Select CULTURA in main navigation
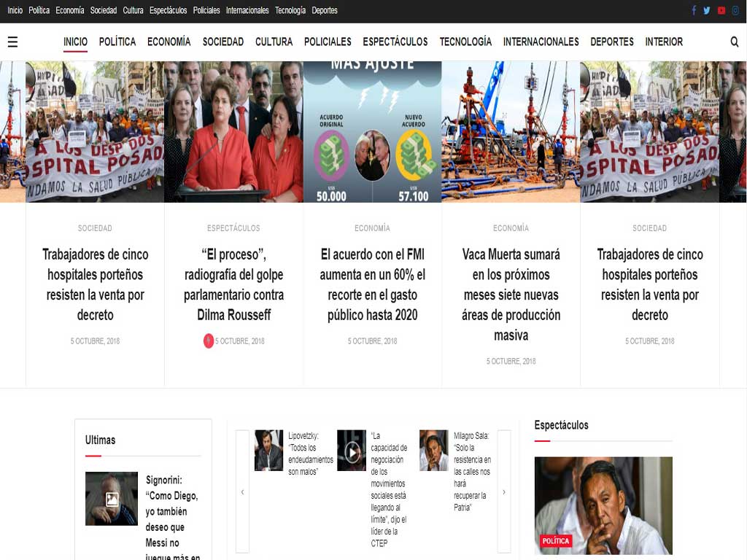 pyautogui.click(x=274, y=42)
